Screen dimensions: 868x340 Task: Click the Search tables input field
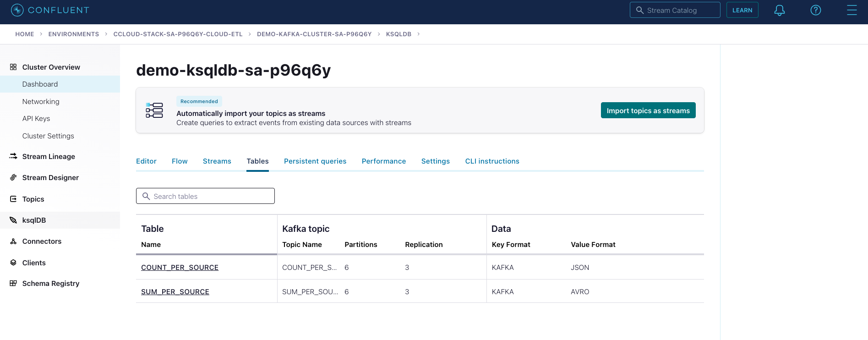pos(211,196)
